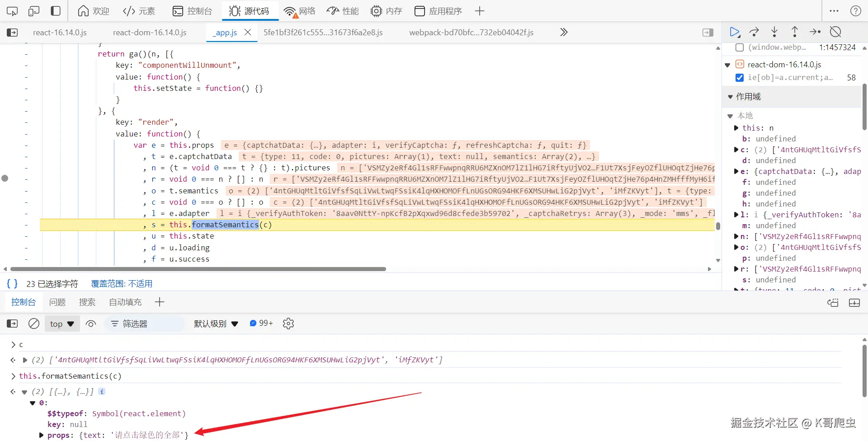Pretty-print the source with braces icon
The height and width of the screenshot is (441, 868).
(x=12, y=284)
